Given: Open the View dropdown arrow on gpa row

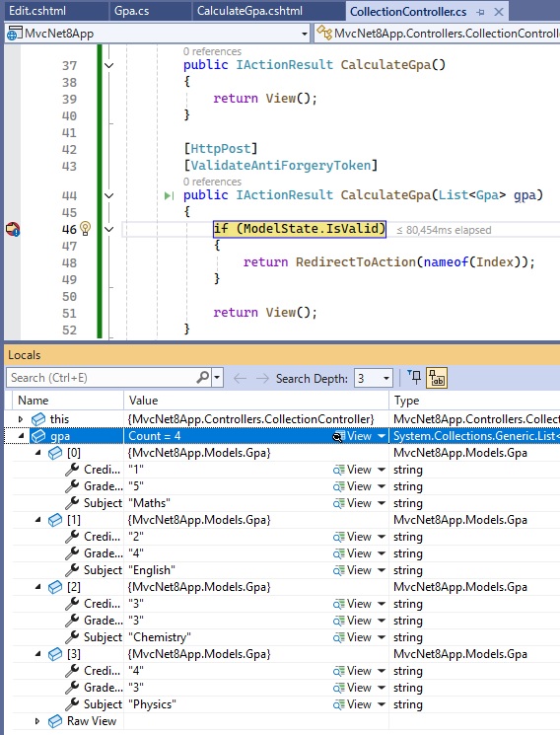Looking at the screenshot, I should pos(382,436).
